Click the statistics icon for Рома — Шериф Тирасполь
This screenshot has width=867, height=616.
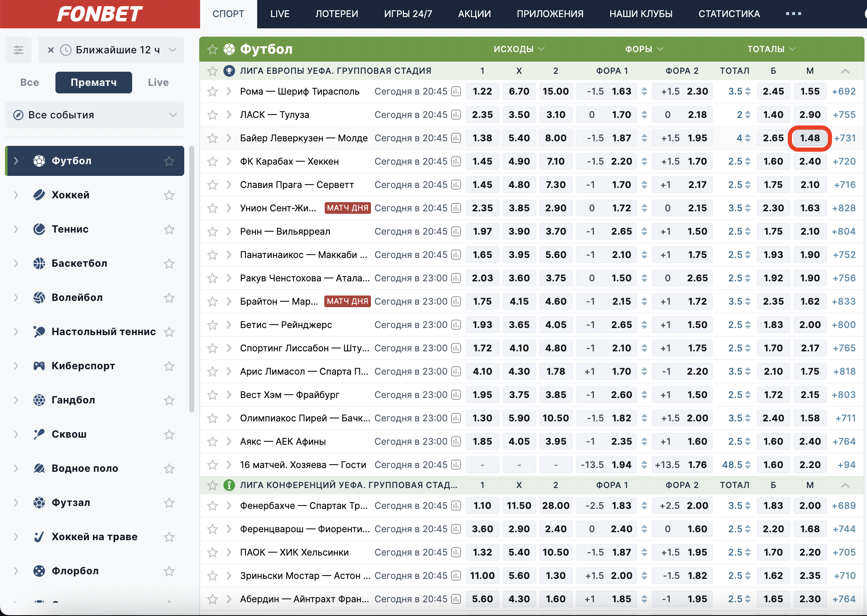[456, 91]
